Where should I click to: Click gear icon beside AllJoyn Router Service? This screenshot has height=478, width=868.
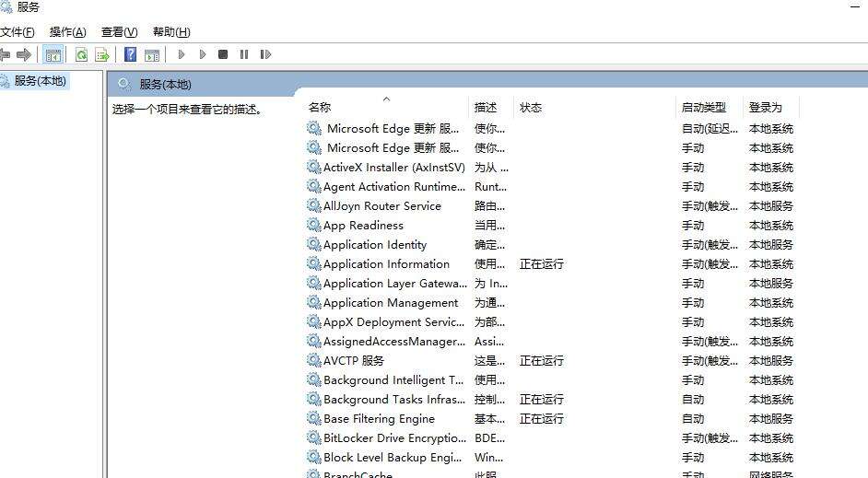[314, 205]
